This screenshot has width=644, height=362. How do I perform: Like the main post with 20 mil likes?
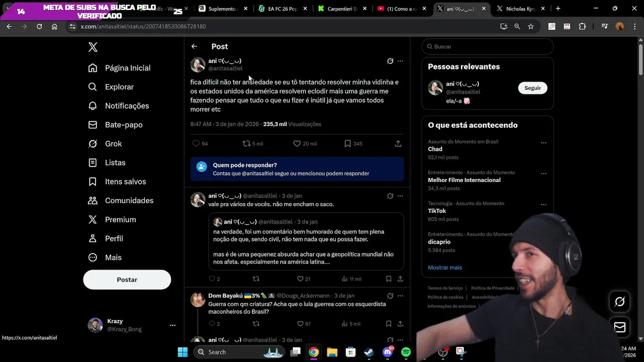click(x=305, y=144)
